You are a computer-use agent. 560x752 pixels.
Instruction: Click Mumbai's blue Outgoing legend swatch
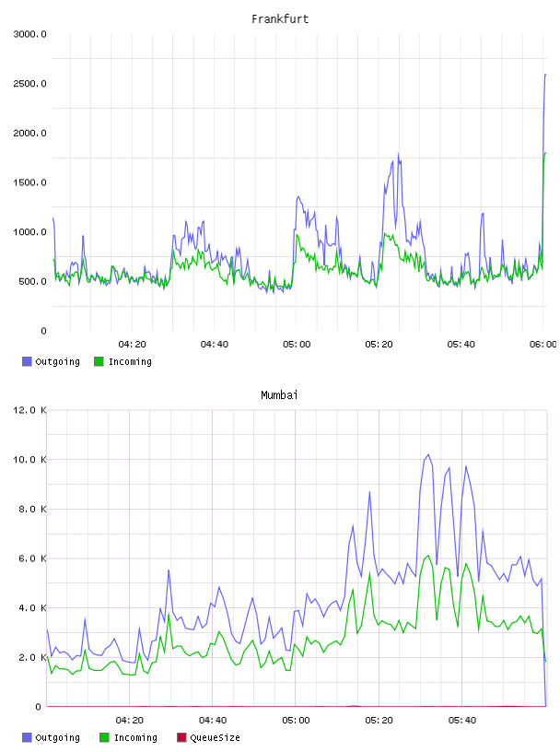pos(27,737)
